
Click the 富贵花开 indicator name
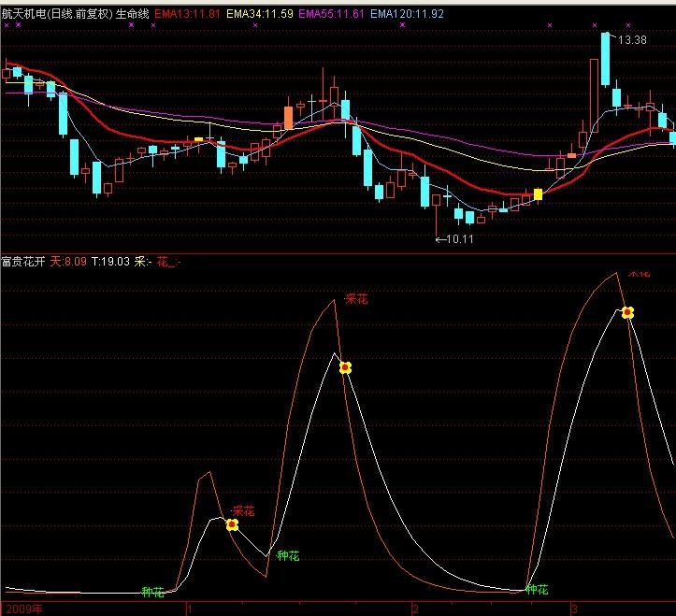pyautogui.click(x=23, y=263)
